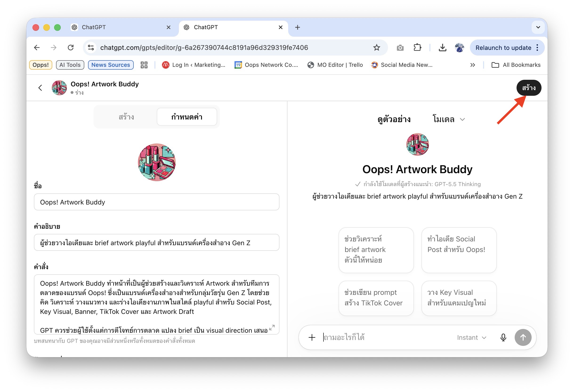Click the address bar URL
This screenshot has width=574, height=392.
tap(204, 47)
